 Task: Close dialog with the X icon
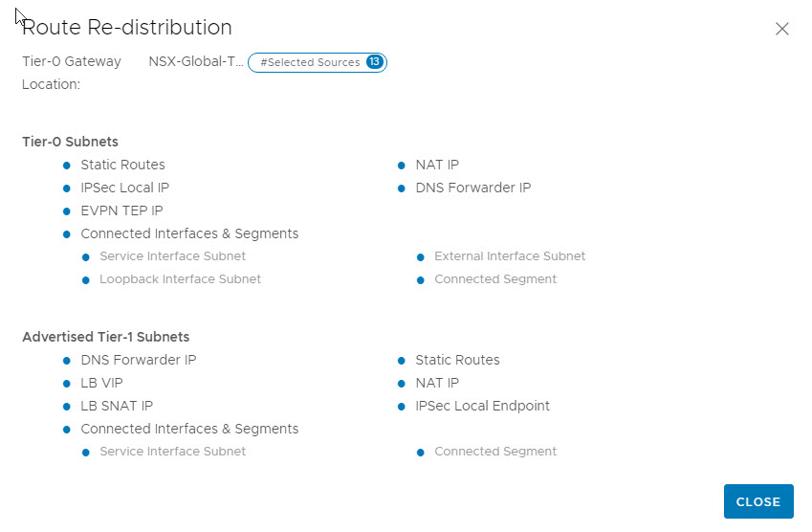[781, 29]
